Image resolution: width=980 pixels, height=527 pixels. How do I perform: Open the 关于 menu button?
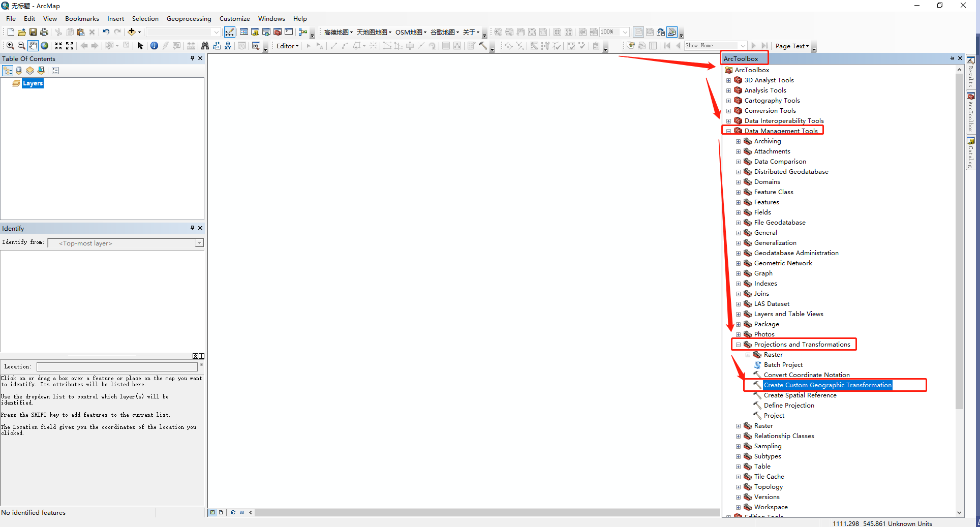471,32
